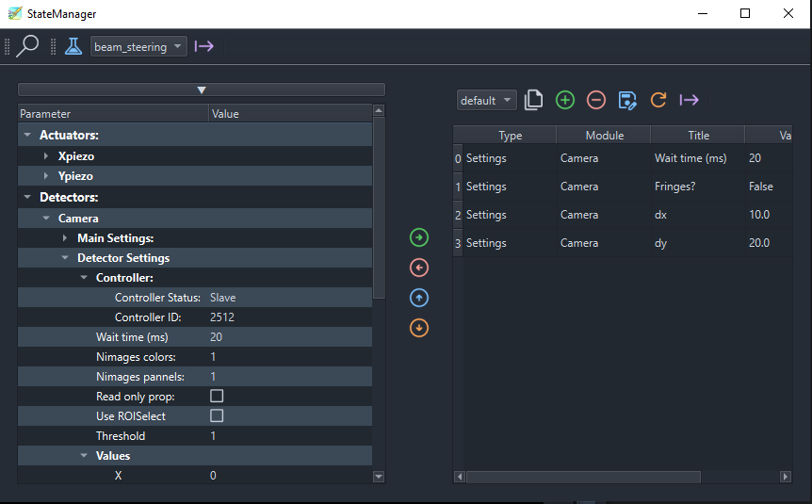
Task: Collapse Detector Settings node
Action: coord(65,257)
